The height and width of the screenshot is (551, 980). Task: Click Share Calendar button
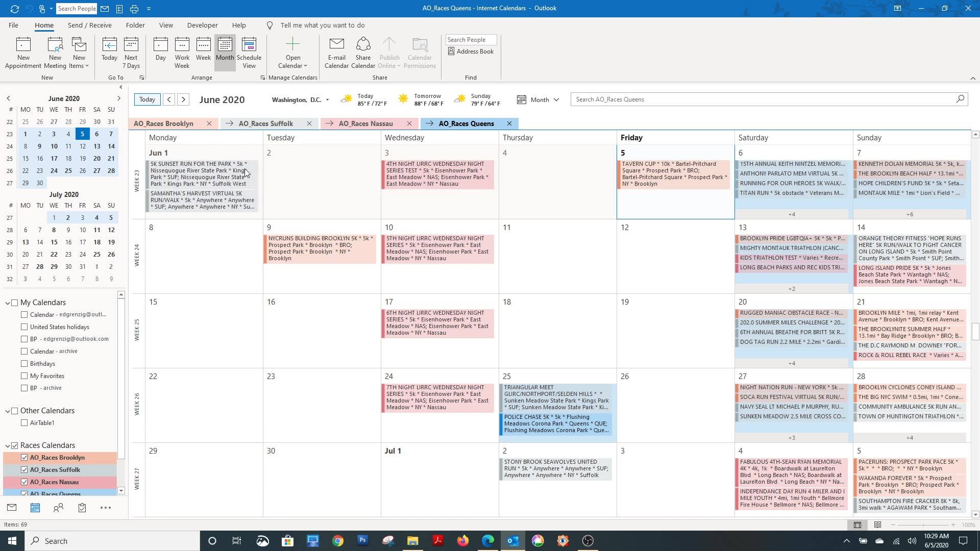tap(363, 53)
